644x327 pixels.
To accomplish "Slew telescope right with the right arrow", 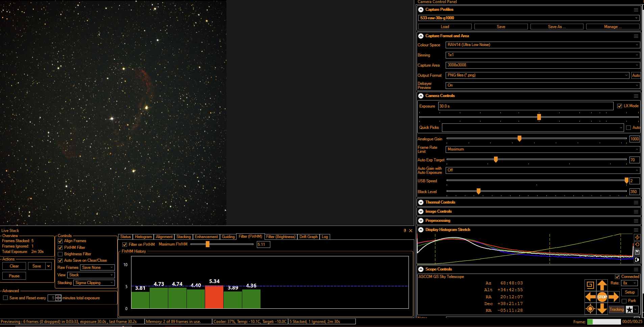I will (x=614, y=297).
